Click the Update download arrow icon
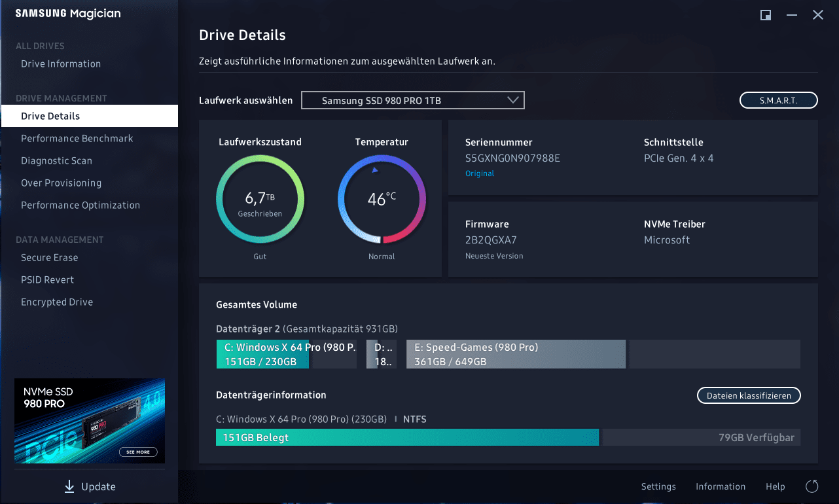839x504 pixels. (x=69, y=486)
